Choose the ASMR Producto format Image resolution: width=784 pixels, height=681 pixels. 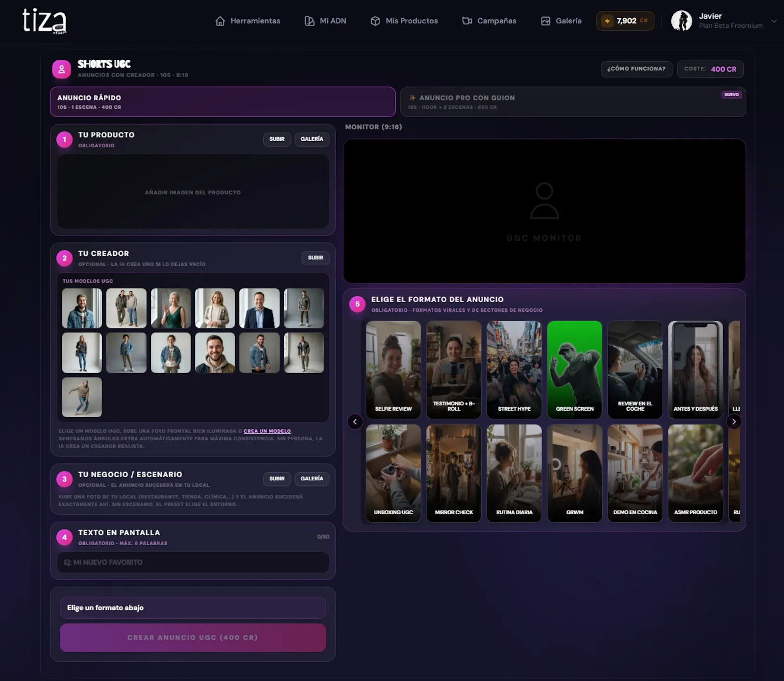(x=696, y=474)
